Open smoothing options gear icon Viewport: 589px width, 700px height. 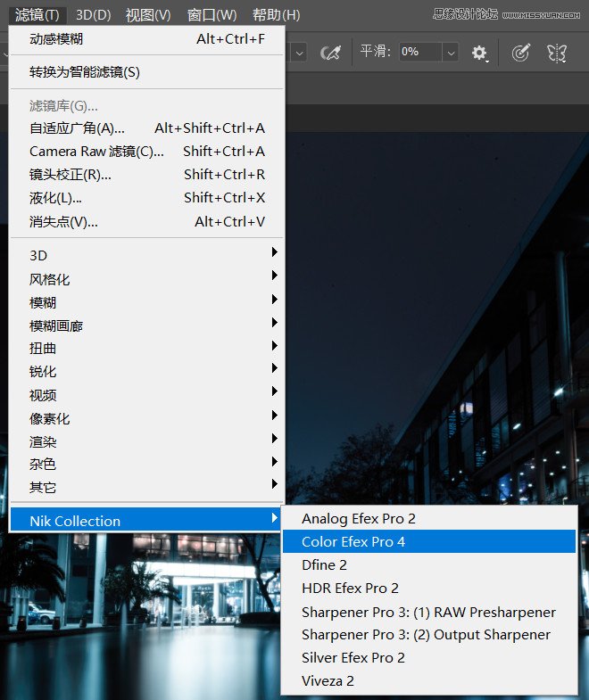click(x=479, y=54)
